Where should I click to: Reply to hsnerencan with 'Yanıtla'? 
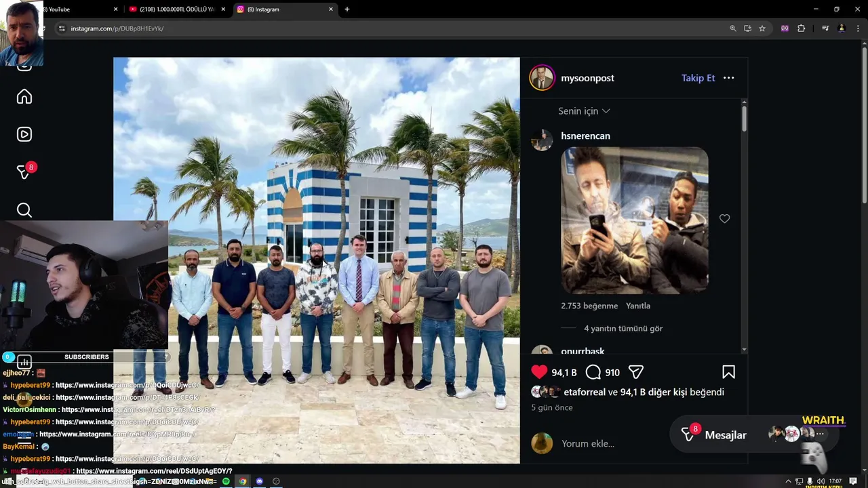pyautogui.click(x=638, y=306)
